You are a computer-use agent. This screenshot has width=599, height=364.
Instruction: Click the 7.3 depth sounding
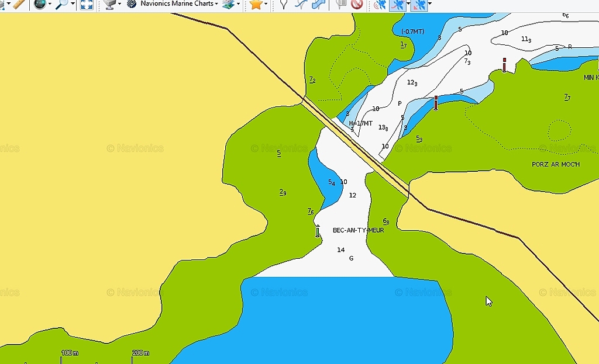[x=467, y=61]
